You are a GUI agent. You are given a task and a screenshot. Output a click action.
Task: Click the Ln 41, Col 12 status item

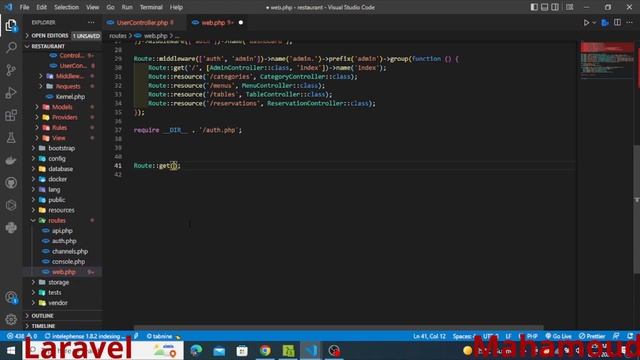[429, 336]
